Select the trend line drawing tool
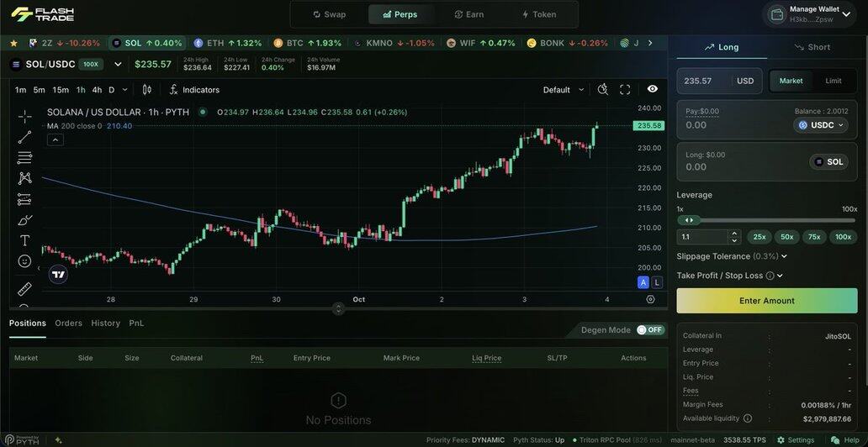 [24, 137]
